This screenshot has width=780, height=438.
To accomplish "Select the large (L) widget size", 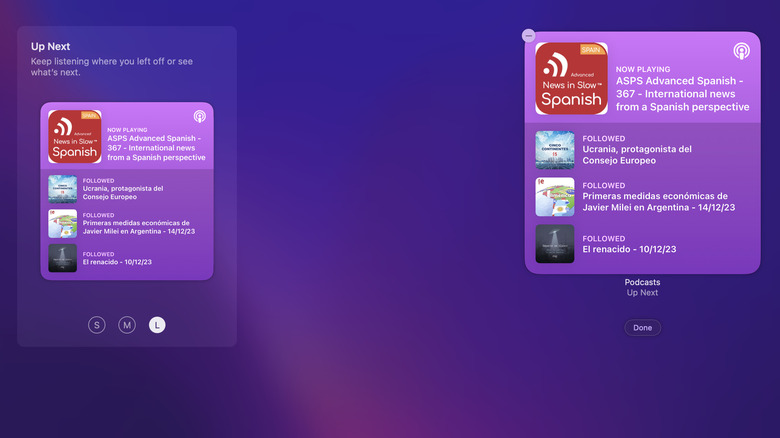I will [157, 324].
